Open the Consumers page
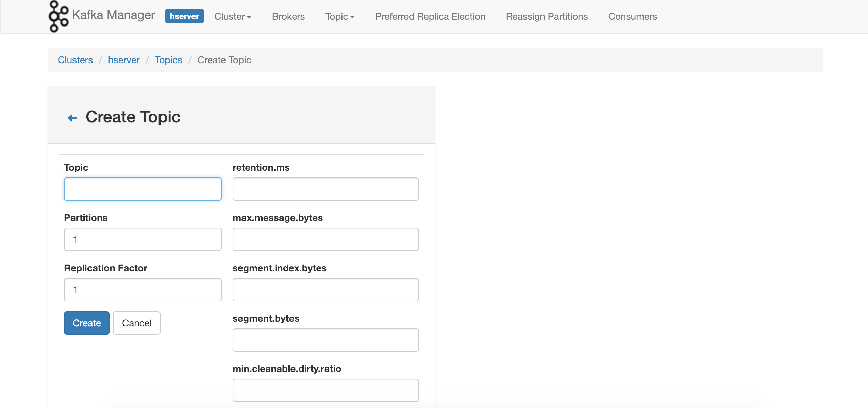The width and height of the screenshot is (868, 408). [x=632, y=16]
